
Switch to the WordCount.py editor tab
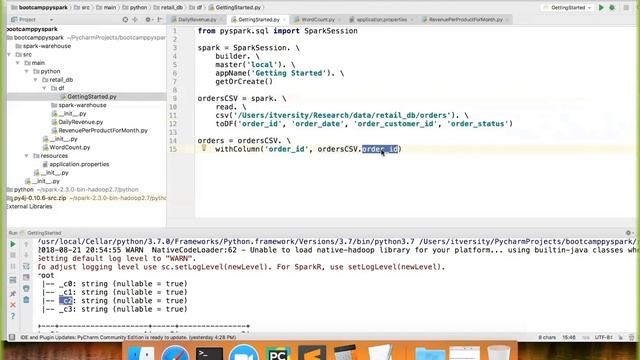(318, 20)
